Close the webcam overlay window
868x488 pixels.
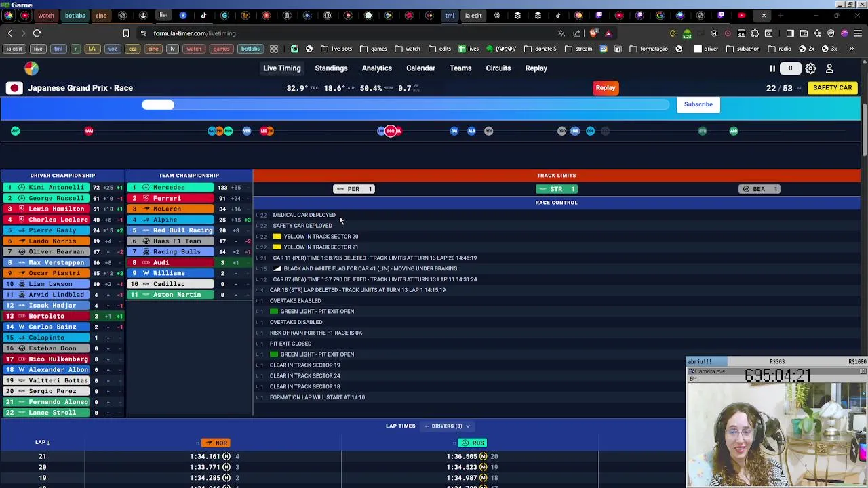pyautogui.click(x=863, y=371)
